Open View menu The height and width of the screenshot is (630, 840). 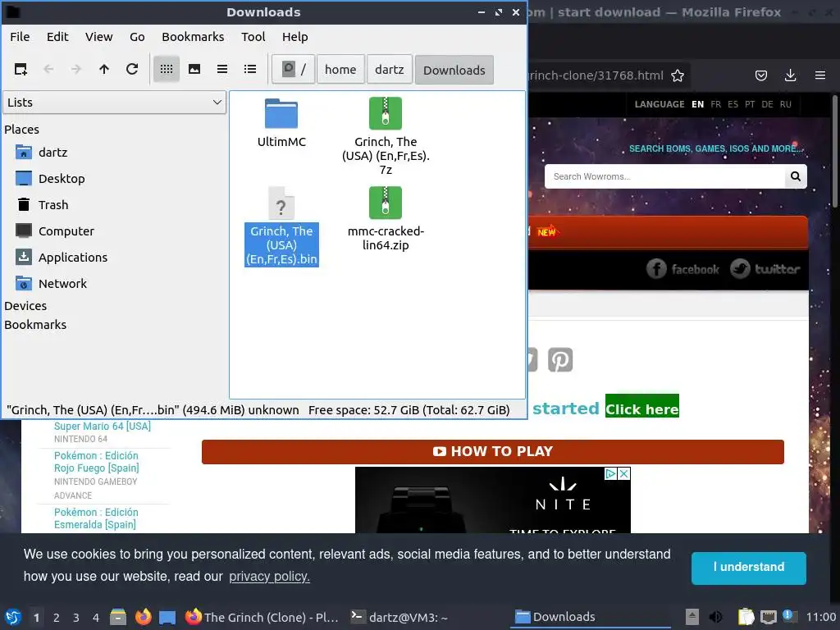(x=99, y=37)
